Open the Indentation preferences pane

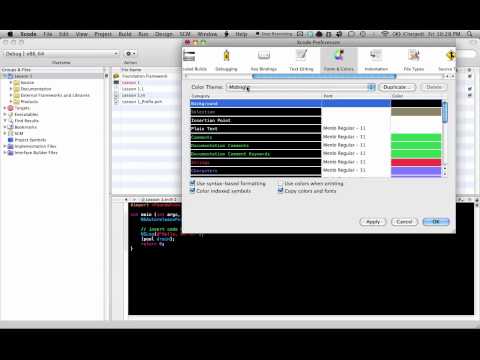[x=376, y=60]
